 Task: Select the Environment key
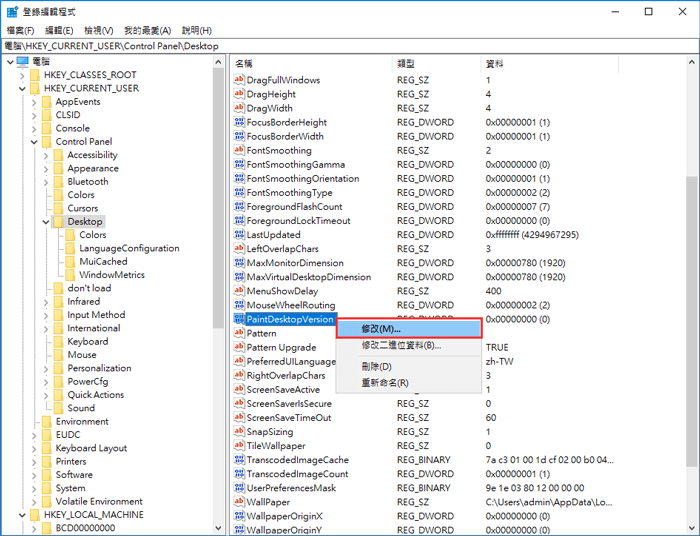click(x=82, y=421)
